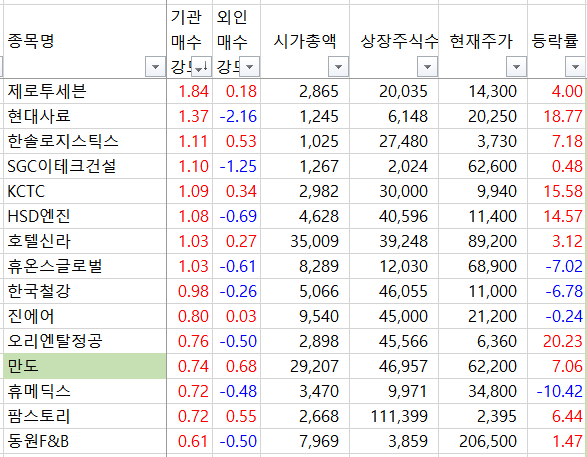The width and height of the screenshot is (587, 457).
Task: Select the 62,600 current price cell
Action: (483, 166)
